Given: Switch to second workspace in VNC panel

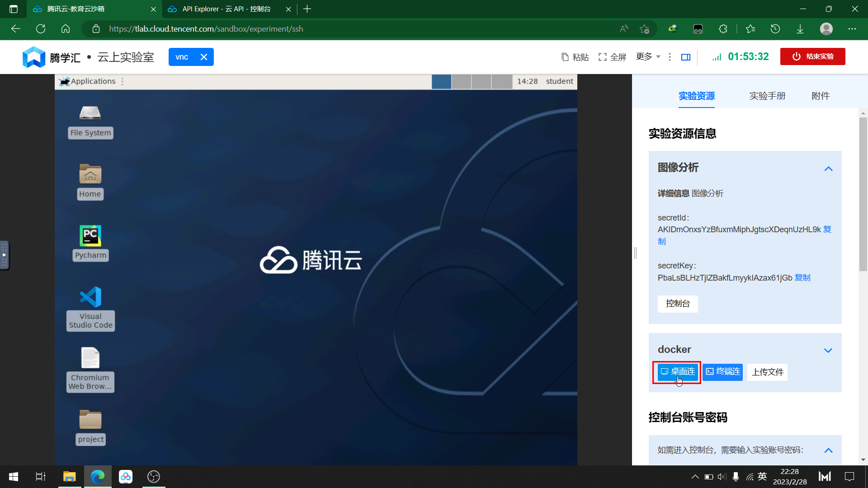Looking at the screenshot, I should click(461, 81).
